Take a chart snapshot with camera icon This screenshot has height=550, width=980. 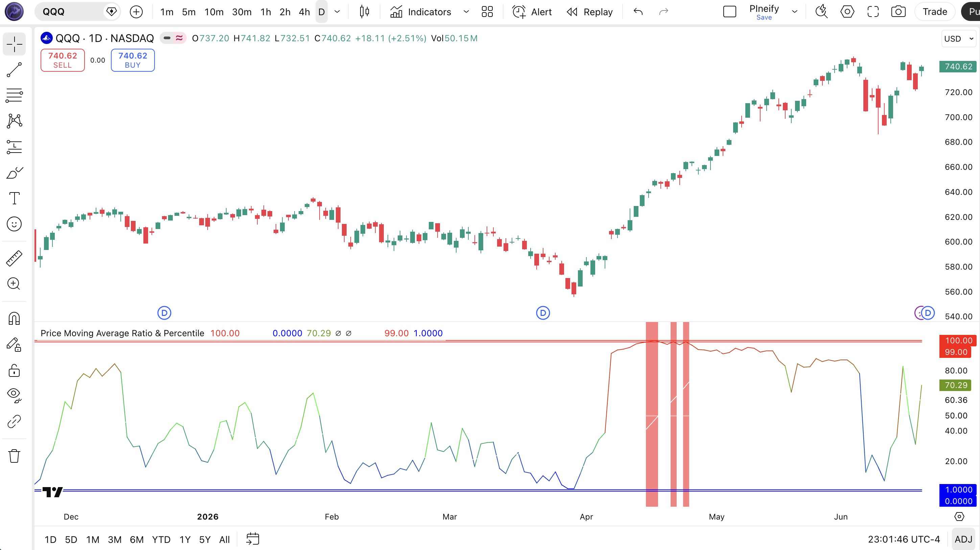click(x=898, y=12)
